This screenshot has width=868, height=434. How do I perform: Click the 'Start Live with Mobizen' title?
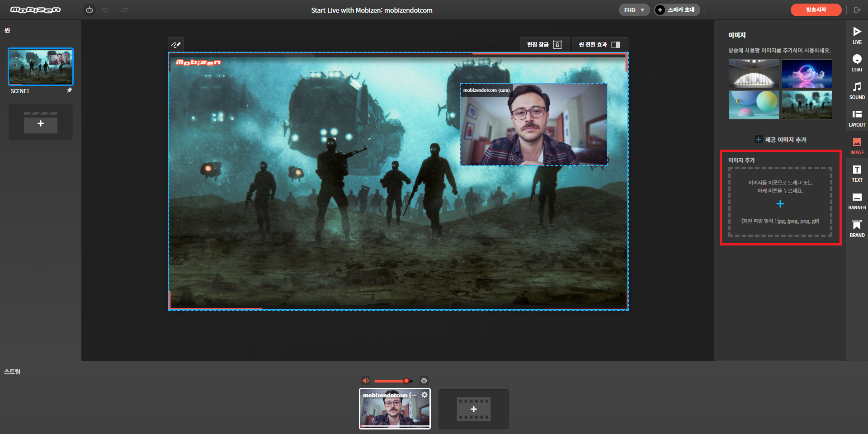[x=372, y=10]
